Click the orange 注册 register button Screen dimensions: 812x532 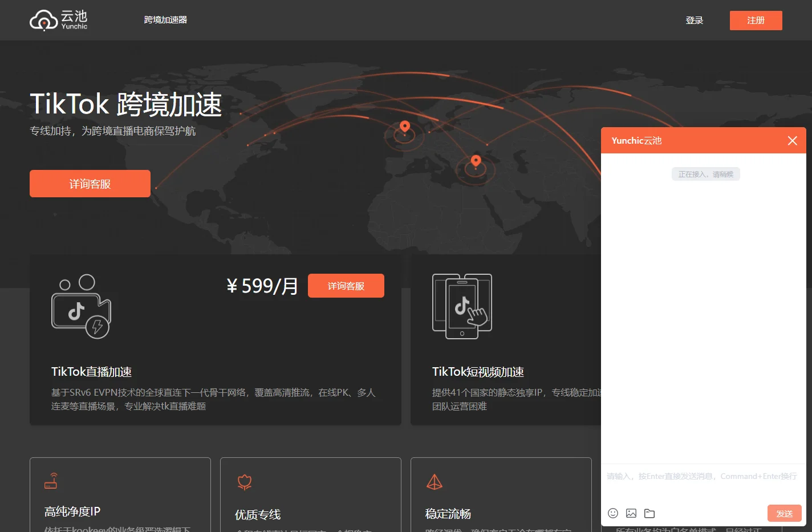756,21
